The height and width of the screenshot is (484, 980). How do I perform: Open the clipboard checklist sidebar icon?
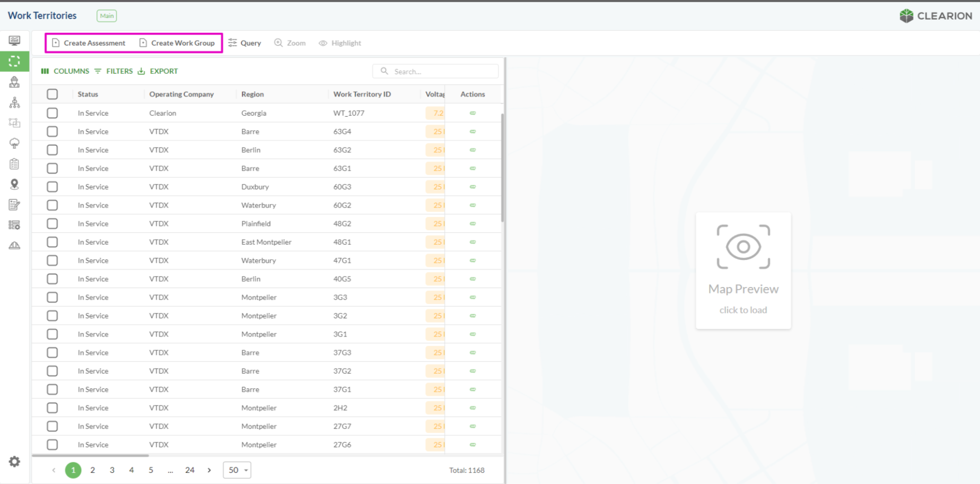pos(14,164)
